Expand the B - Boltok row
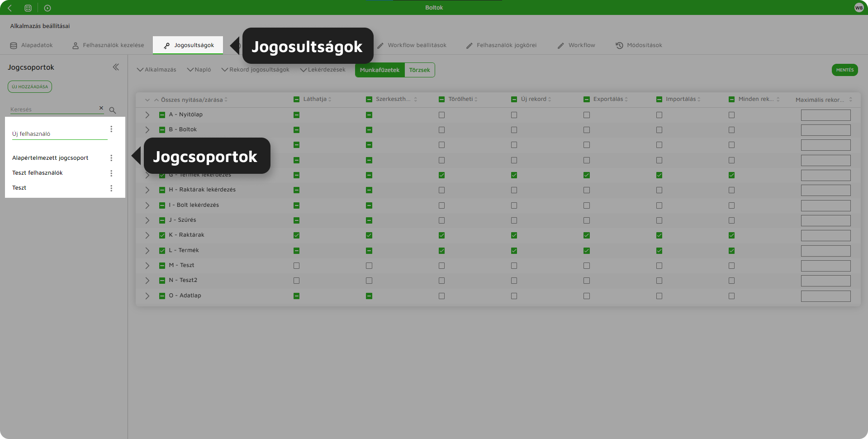The width and height of the screenshot is (868, 439). tap(147, 130)
